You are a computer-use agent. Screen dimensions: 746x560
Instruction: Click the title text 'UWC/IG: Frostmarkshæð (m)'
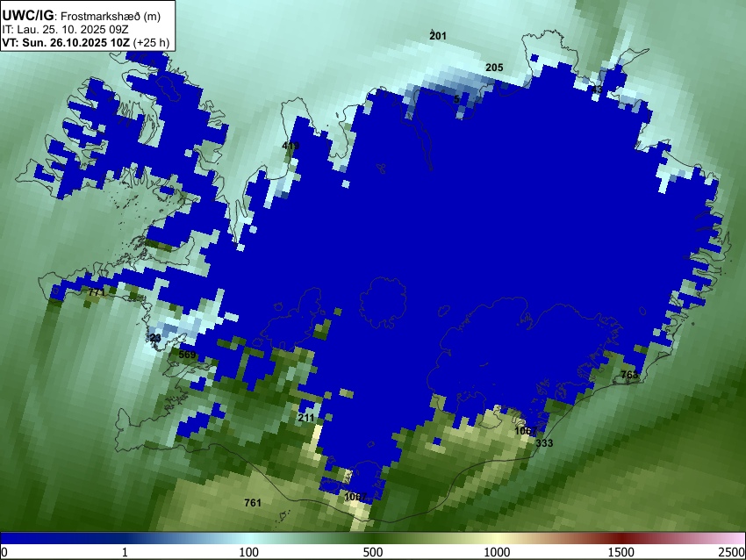pos(82,16)
